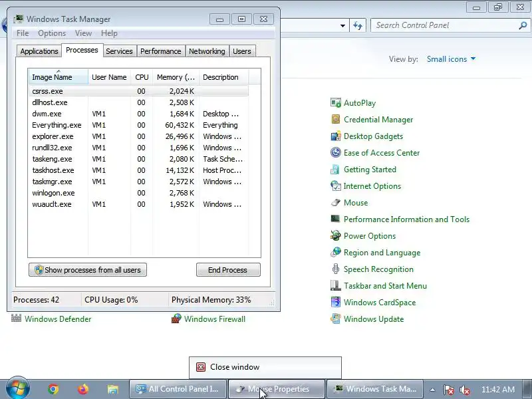
Task: Open Ease of Access Center icon
Action: click(x=336, y=153)
